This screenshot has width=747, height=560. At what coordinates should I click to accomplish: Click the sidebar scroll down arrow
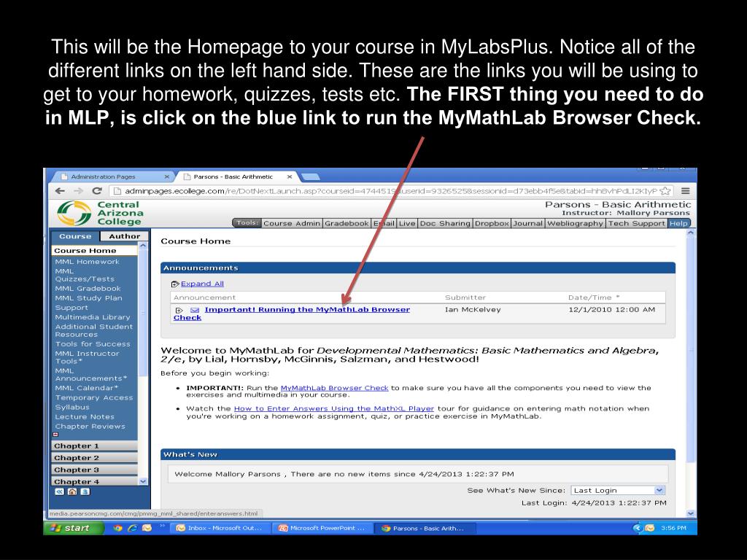click(x=143, y=481)
